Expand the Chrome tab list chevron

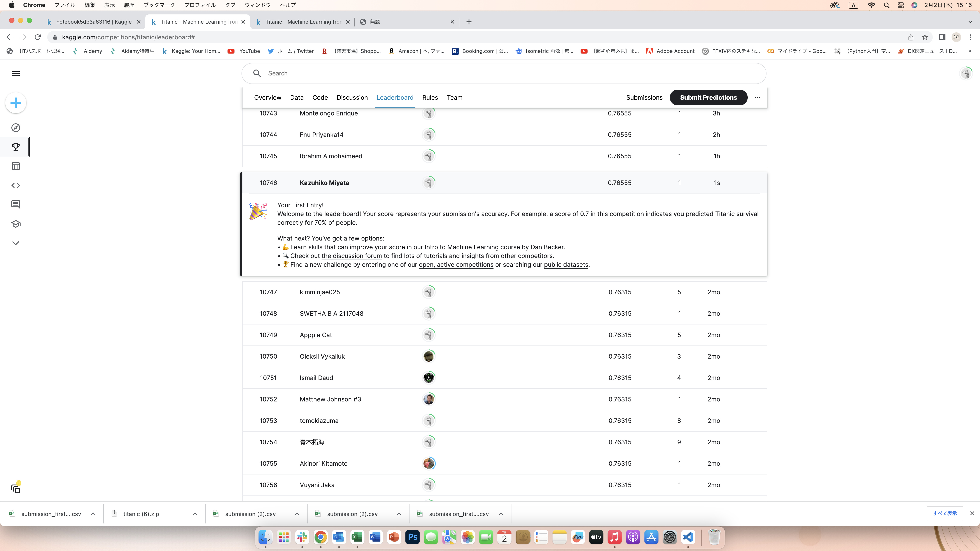970,22
